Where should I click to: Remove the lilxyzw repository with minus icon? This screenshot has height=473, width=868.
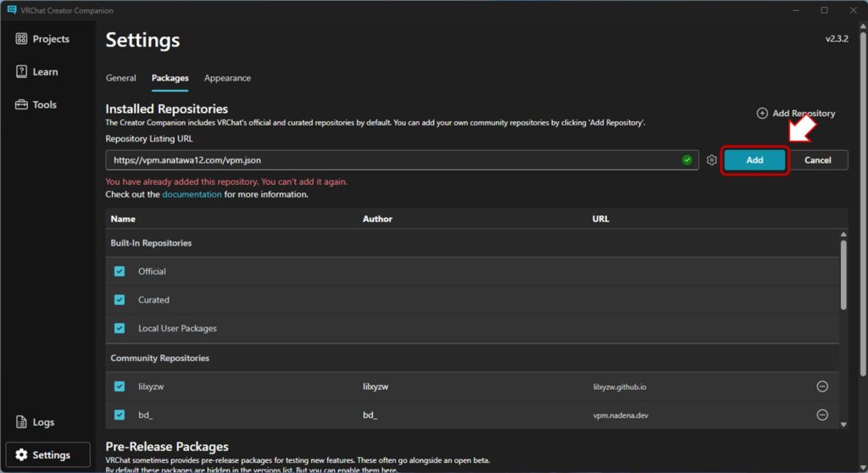pos(821,387)
